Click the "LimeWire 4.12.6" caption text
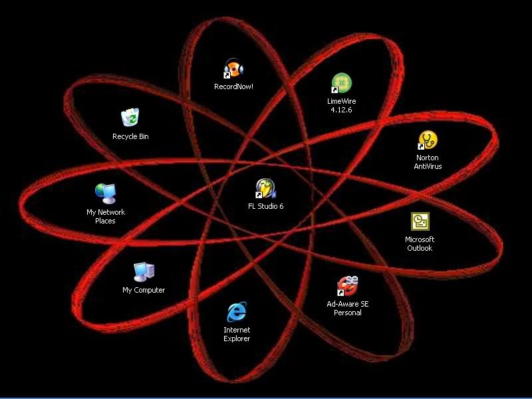The image size is (532, 399). (x=341, y=106)
